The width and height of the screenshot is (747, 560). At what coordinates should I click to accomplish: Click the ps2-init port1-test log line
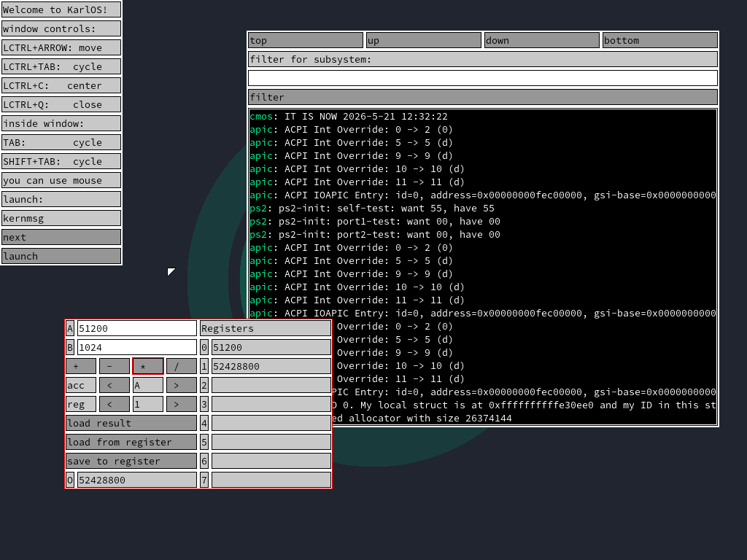pos(374,222)
